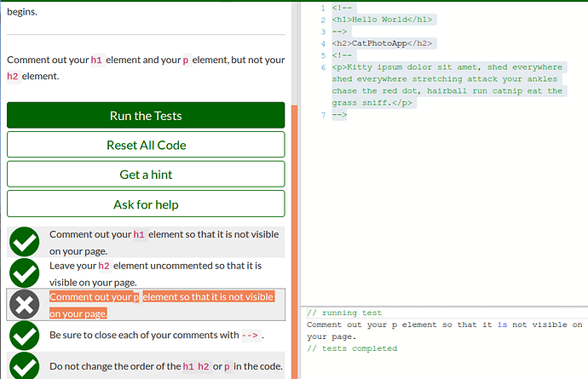Screen dimensions: 588x379
Task: Click the Run the Tests button
Action: coord(146,116)
